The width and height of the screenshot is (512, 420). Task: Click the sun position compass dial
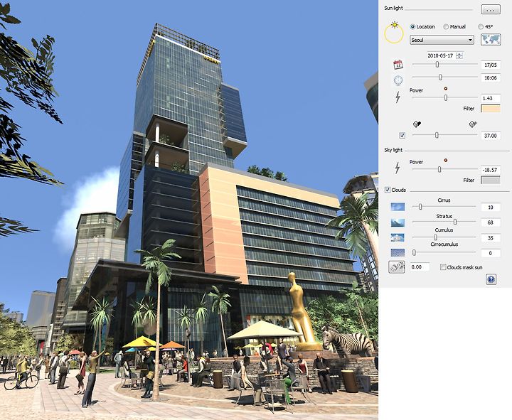pos(394,33)
